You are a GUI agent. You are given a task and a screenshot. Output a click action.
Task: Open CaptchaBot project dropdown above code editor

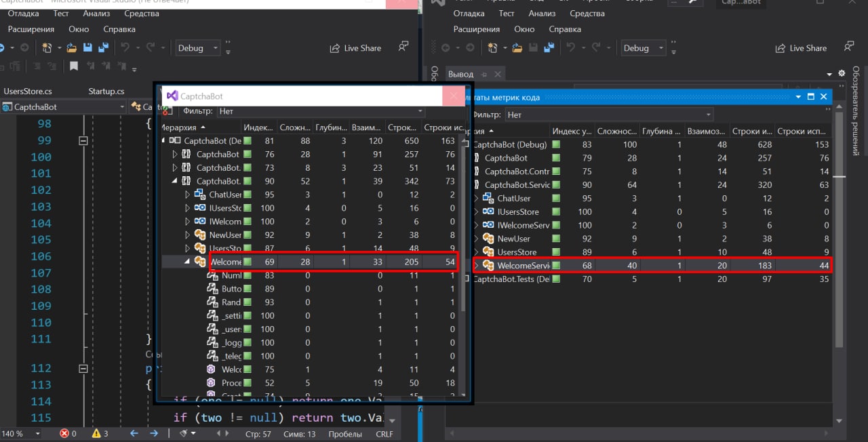(x=64, y=107)
